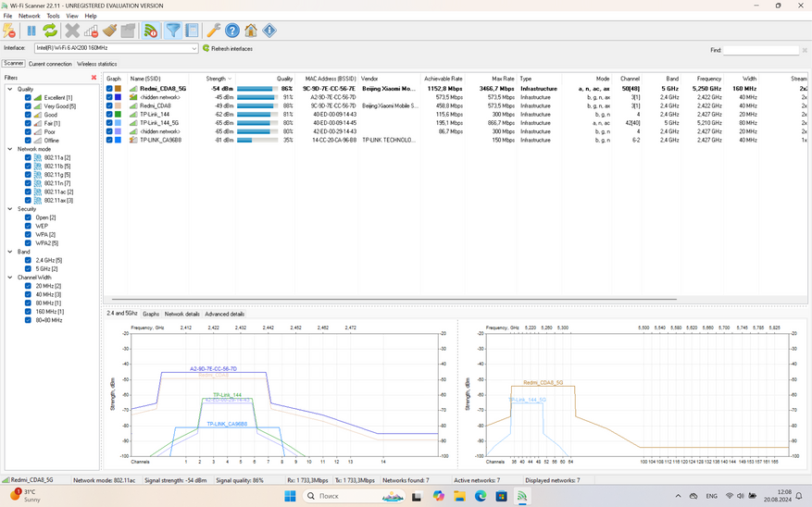This screenshot has height=507, width=812.
Task: Toggle the WPA2 security filter checkbox
Action: click(x=28, y=243)
